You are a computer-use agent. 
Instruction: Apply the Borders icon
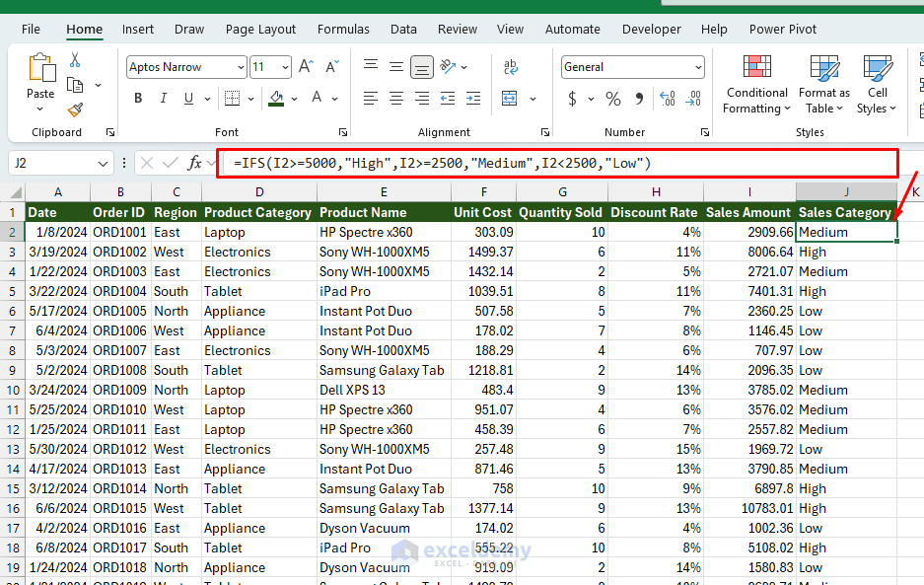pyautogui.click(x=232, y=99)
